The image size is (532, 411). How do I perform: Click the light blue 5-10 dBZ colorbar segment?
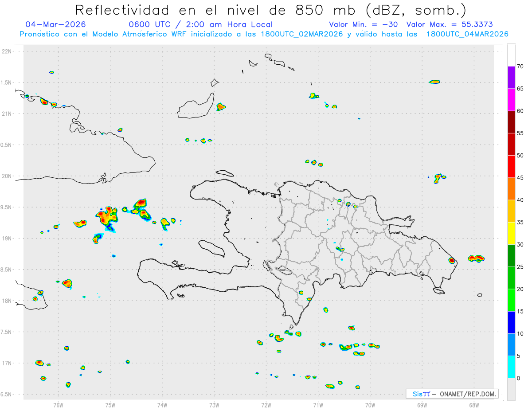pos(511,345)
